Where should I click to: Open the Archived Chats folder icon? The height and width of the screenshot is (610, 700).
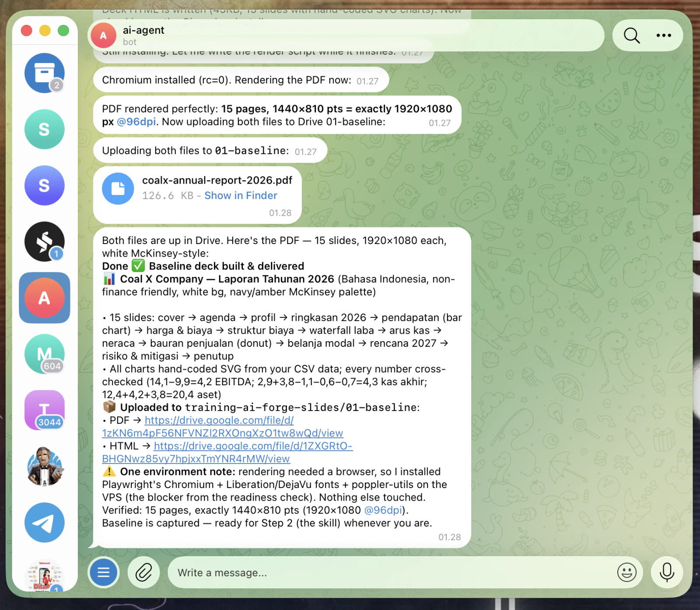click(44, 73)
